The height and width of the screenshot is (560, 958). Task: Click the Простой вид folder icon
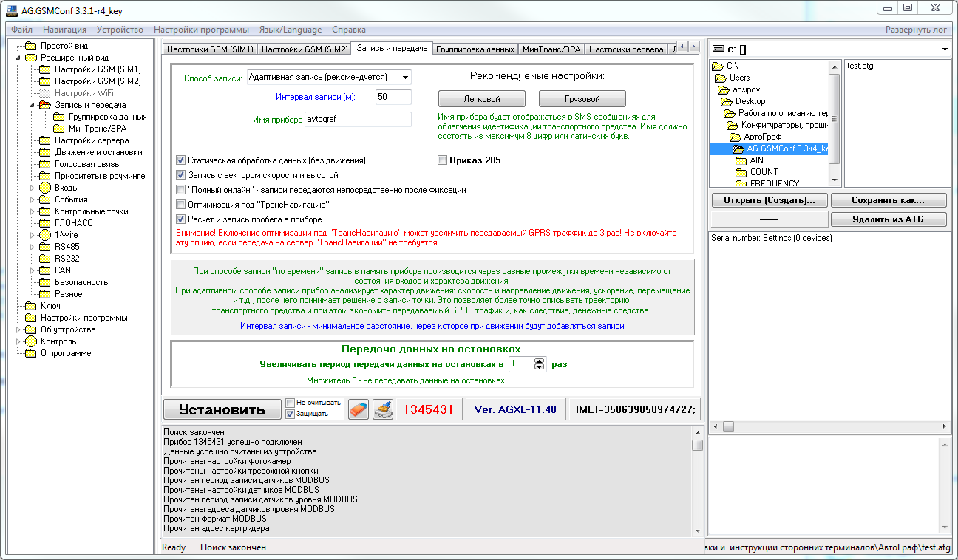[30, 46]
